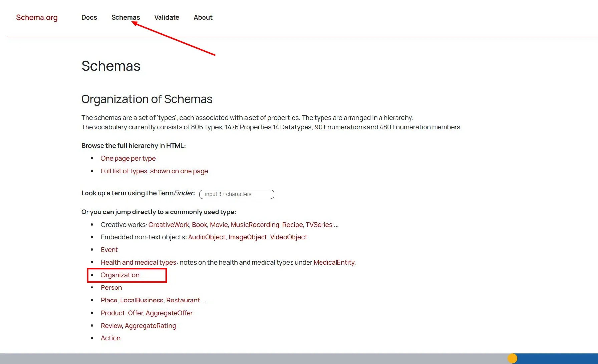Open the ImageObject type link

[x=248, y=237]
